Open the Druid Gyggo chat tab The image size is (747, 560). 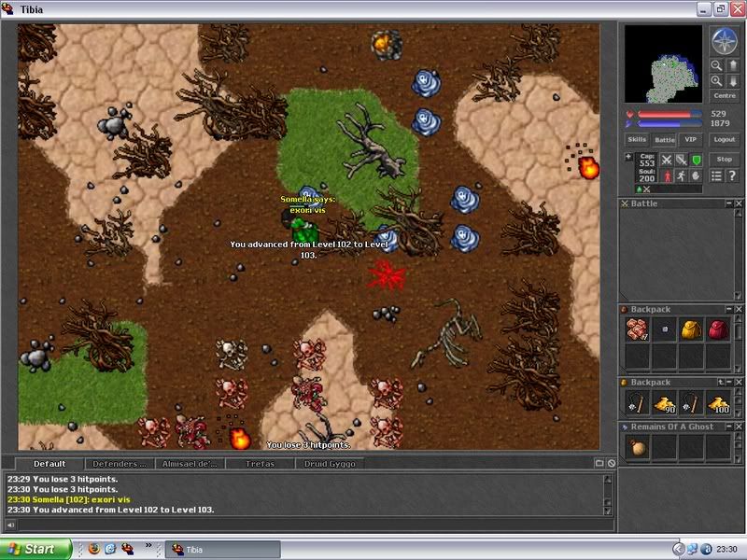click(x=330, y=464)
